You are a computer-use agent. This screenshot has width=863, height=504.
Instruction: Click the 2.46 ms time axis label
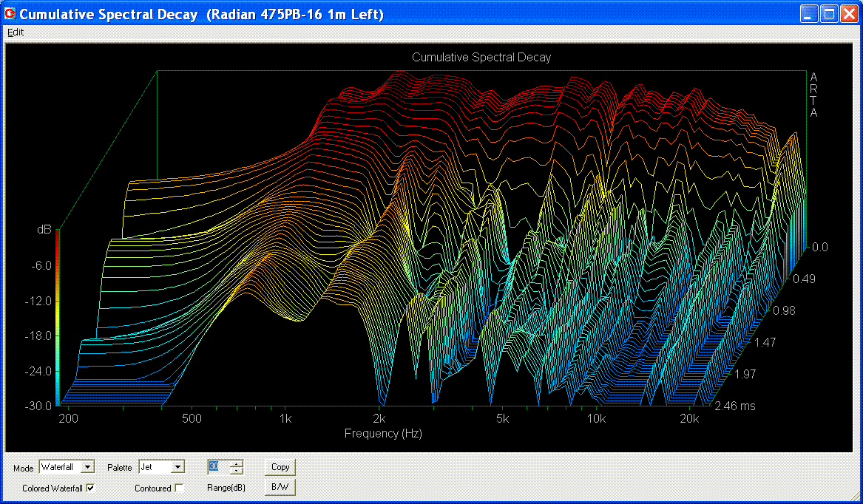[735, 406]
